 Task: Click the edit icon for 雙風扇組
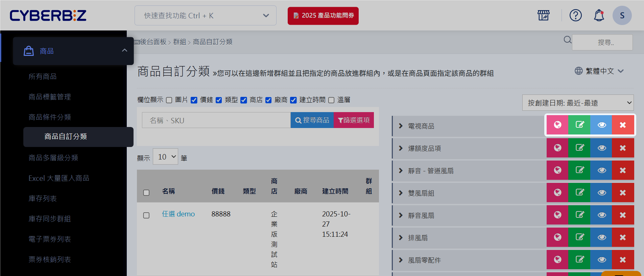pyautogui.click(x=579, y=193)
